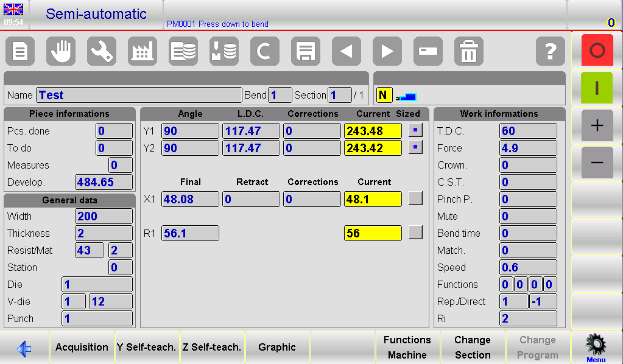Open the Menu gear button
The height and width of the screenshot is (364, 623).
(x=596, y=348)
